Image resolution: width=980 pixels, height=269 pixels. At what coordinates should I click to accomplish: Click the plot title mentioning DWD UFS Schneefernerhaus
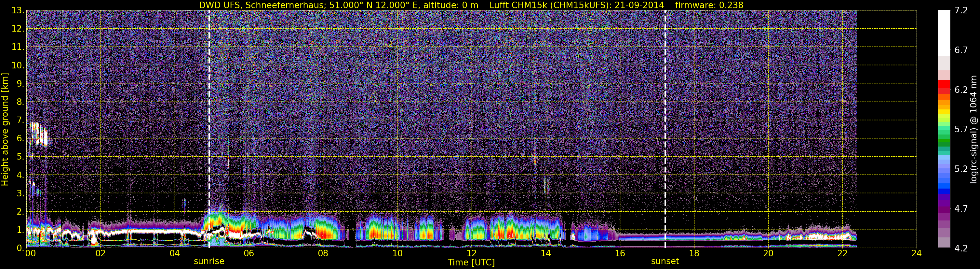471,5
